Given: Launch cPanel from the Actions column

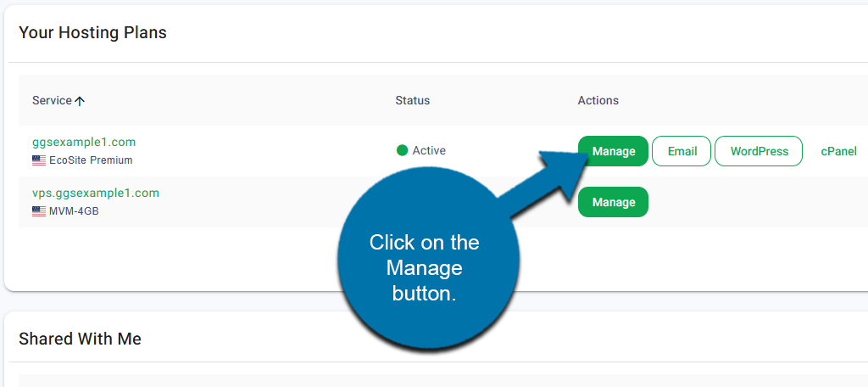Looking at the screenshot, I should pos(838,151).
